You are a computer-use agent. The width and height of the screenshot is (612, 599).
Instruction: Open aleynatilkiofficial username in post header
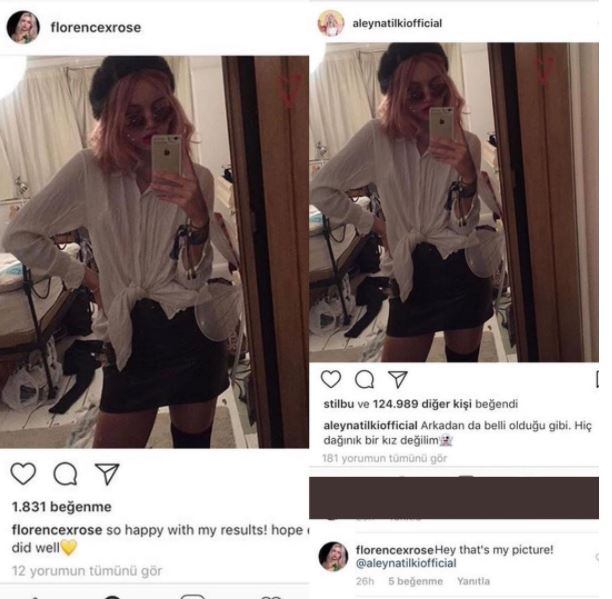click(x=397, y=23)
